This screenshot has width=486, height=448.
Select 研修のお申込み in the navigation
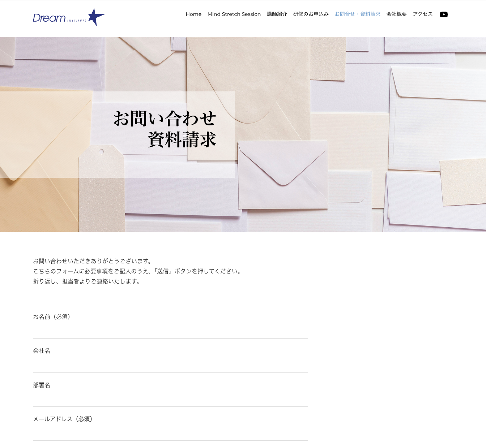coord(311,14)
